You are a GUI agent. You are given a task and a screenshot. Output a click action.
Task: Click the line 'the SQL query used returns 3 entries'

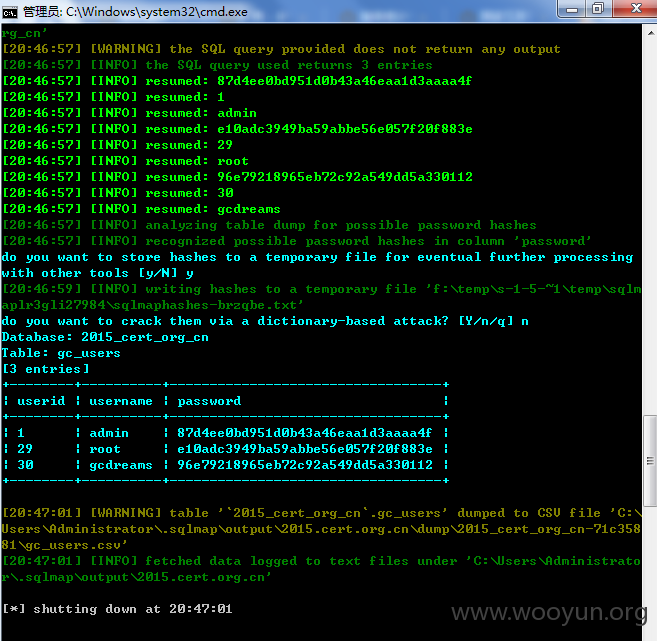click(x=217, y=65)
